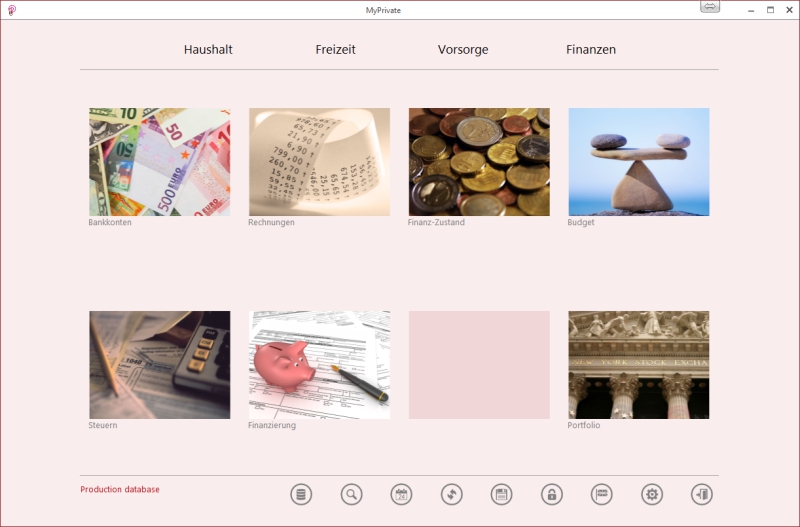Click the floppy disk save icon
This screenshot has height=527, width=800.
pyautogui.click(x=501, y=494)
